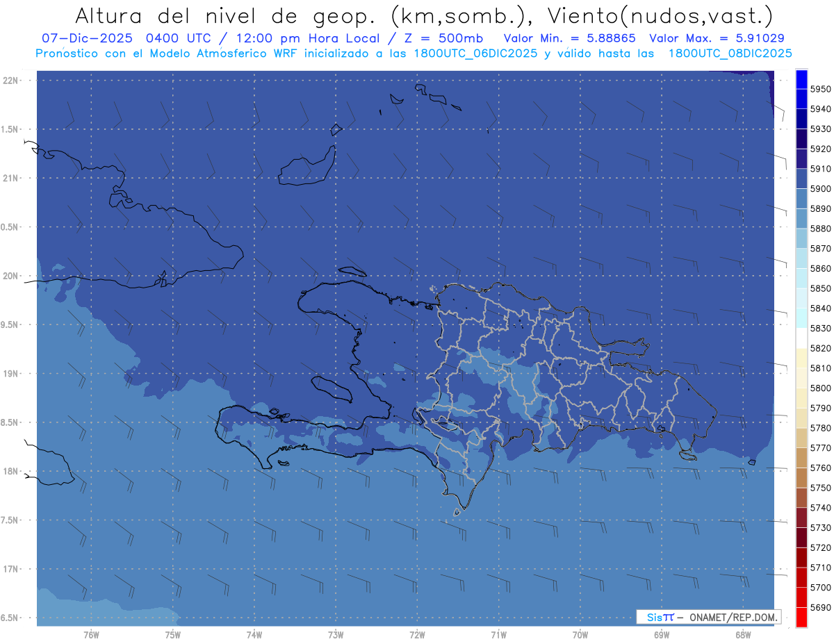This screenshot has height=644, width=834.
Task: Click the chart title 'Altura del nivel de geop.'
Action: [224, 16]
